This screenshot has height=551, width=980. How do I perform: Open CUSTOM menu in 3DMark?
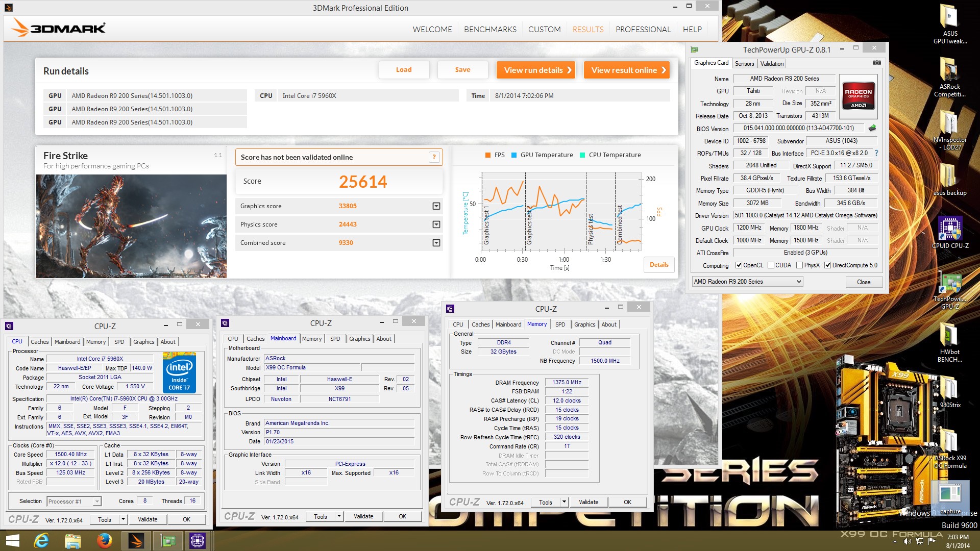tap(544, 29)
